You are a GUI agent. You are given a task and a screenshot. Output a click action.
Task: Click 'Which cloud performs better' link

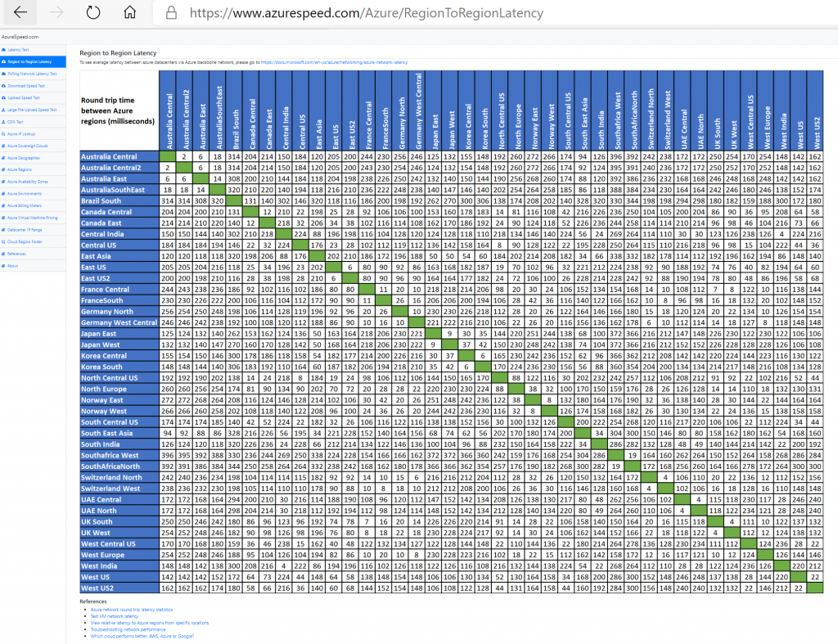pyautogui.click(x=142, y=635)
